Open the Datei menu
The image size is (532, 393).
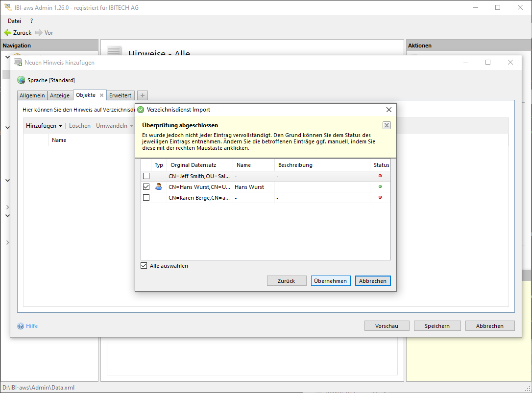(x=14, y=21)
